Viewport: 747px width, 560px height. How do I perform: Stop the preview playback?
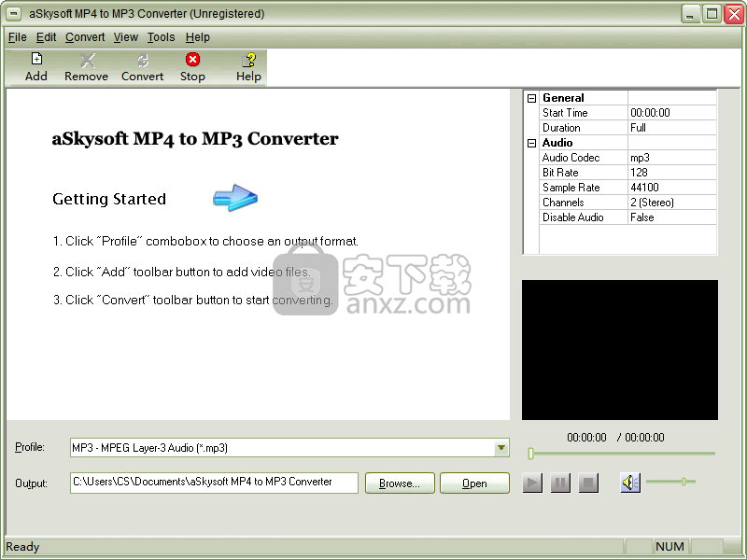588,483
